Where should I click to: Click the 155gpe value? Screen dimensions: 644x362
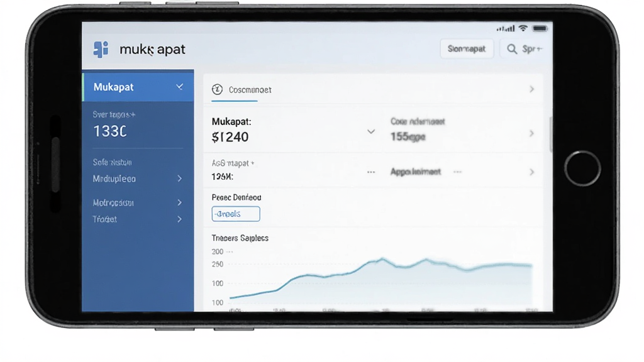coord(408,136)
